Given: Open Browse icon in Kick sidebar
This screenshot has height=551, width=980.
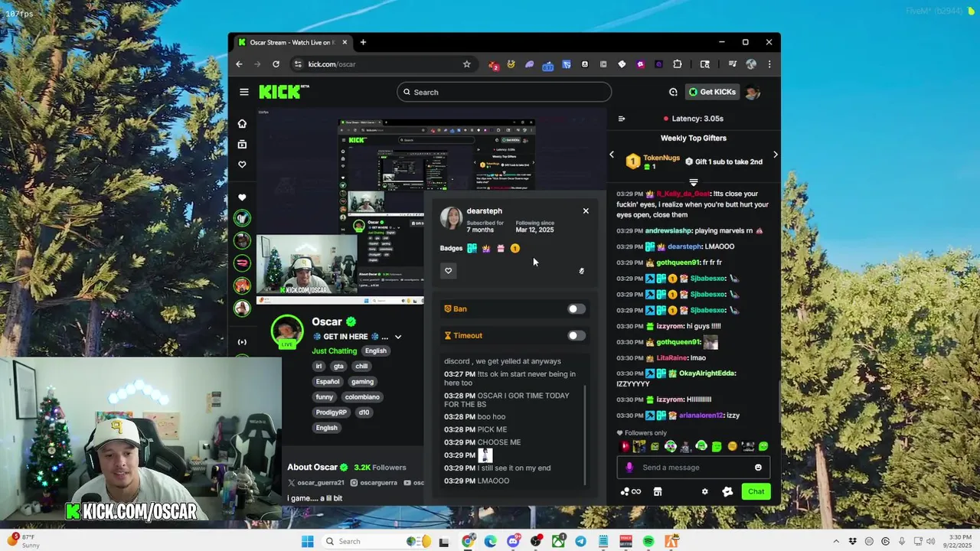Looking at the screenshot, I should click(242, 144).
